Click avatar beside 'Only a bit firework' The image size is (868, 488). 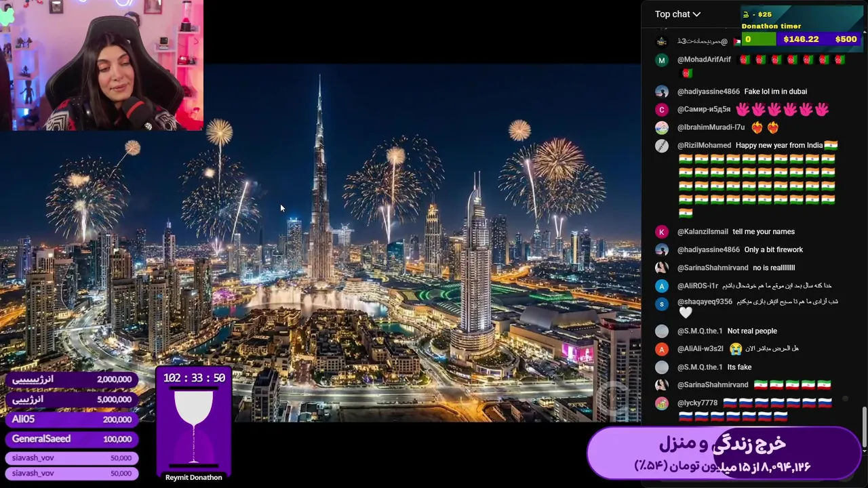tap(662, 250)
